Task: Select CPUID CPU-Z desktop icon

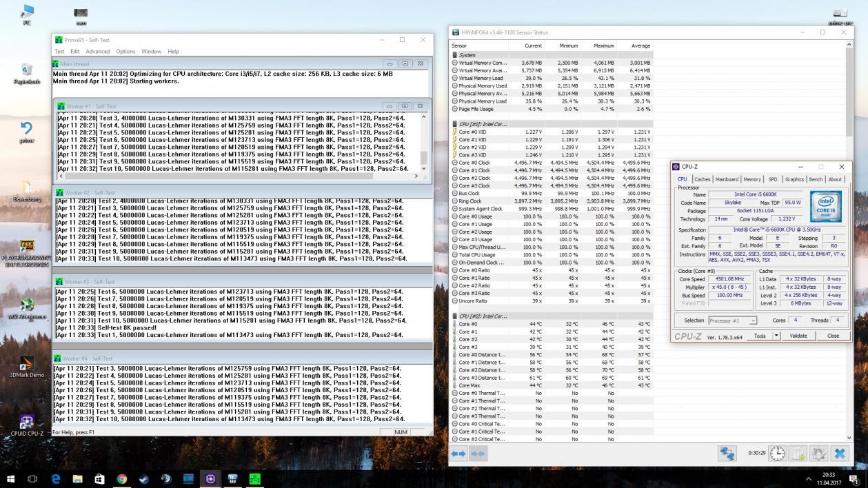Action: tap(27, 425)
